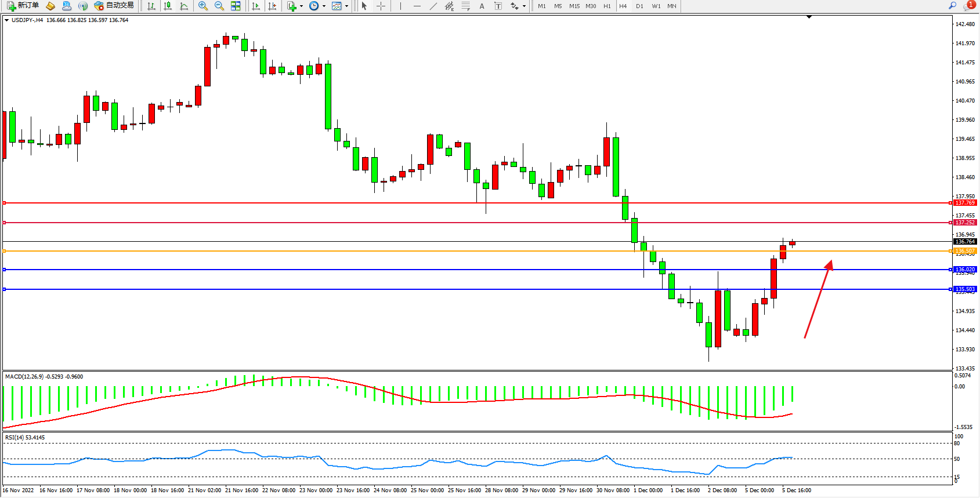Toggle chart auto scroll
Viewport: 980px width, 498px height.
click(x=256, y=6)
